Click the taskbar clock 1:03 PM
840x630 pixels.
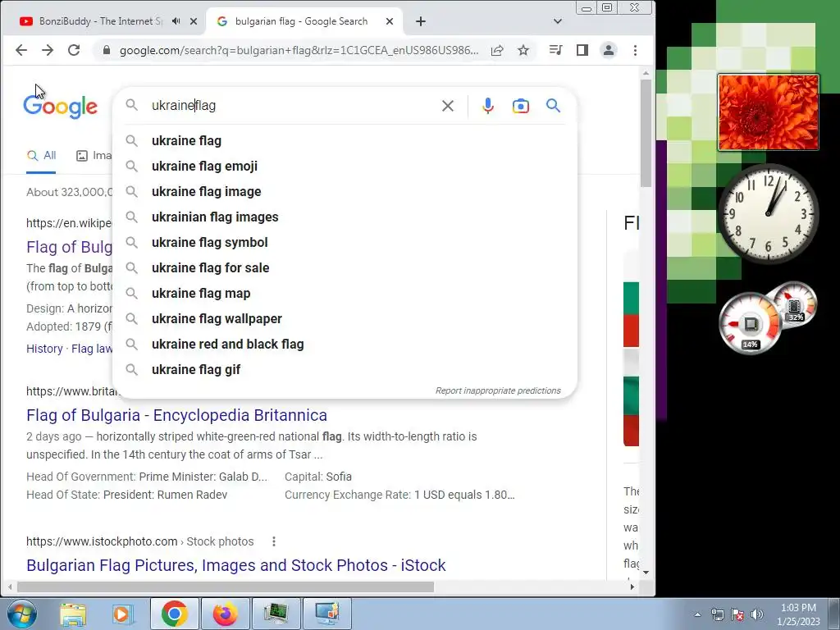click(x=798, y=614)
